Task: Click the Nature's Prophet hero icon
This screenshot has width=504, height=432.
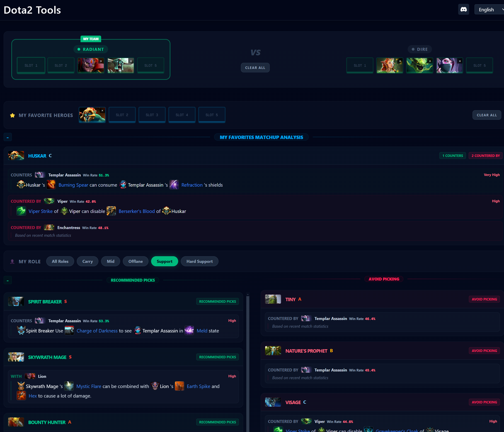Action: pos(273,350)
